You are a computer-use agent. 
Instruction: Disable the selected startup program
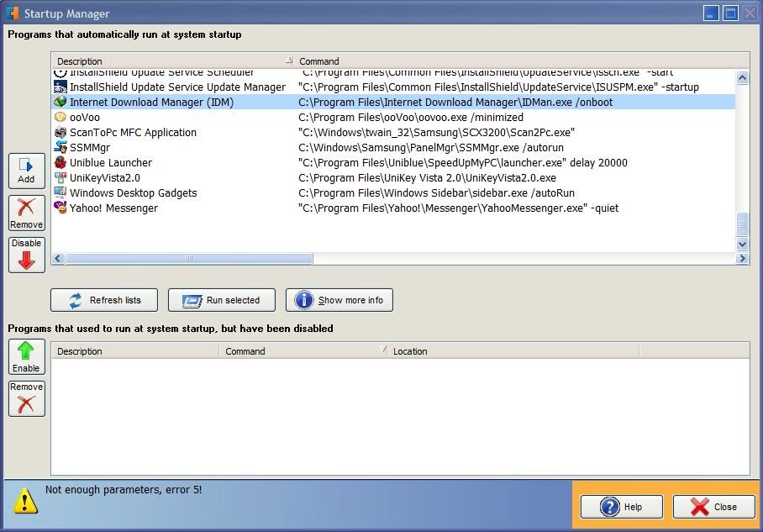click(x=26, y=255)
